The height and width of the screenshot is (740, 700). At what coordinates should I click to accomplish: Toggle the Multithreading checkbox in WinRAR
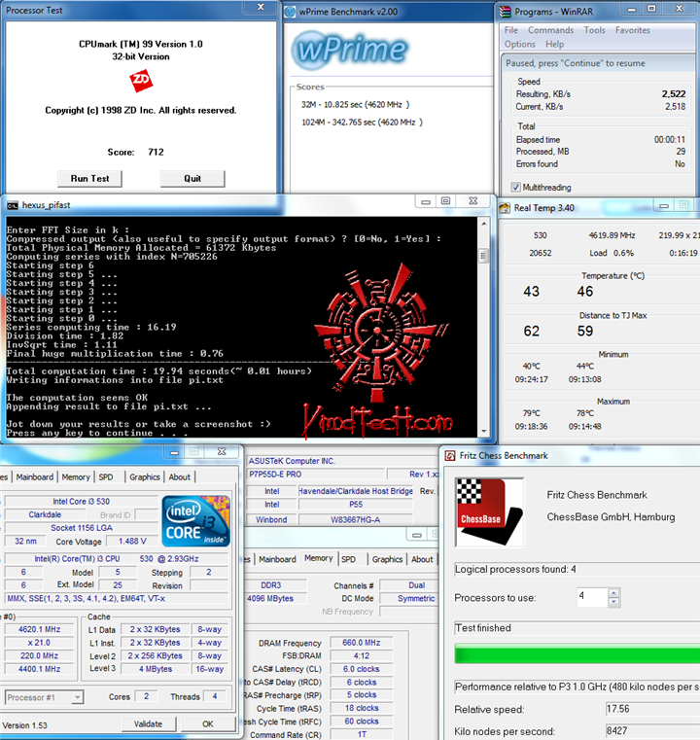tap(516, 188)
